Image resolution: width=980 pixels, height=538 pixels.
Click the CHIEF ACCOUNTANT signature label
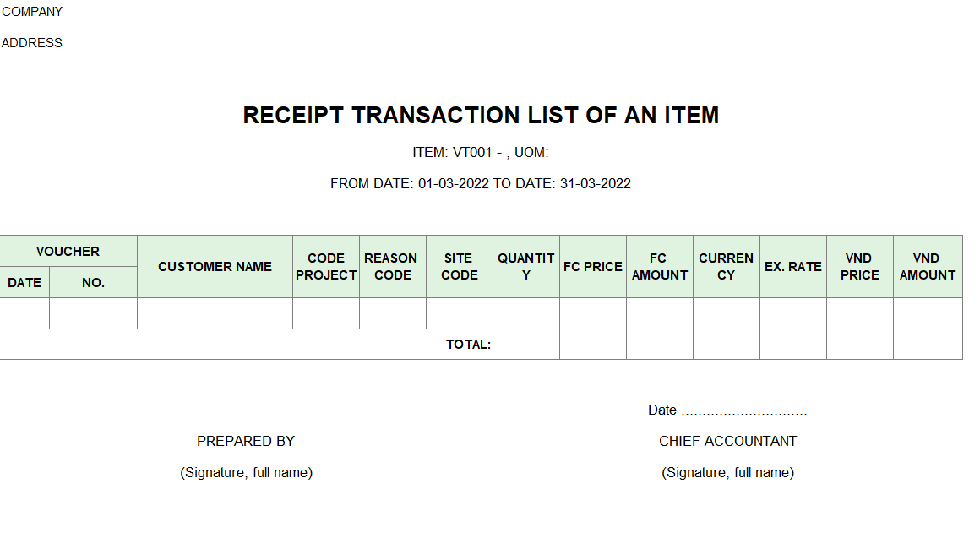(727, 441)
